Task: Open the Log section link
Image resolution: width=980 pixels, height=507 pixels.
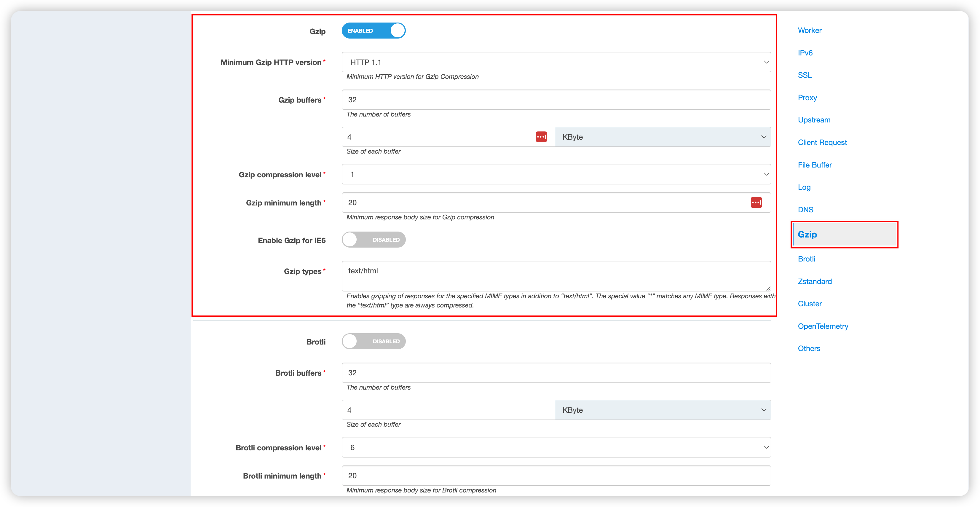Action: [x=804, y=187]
